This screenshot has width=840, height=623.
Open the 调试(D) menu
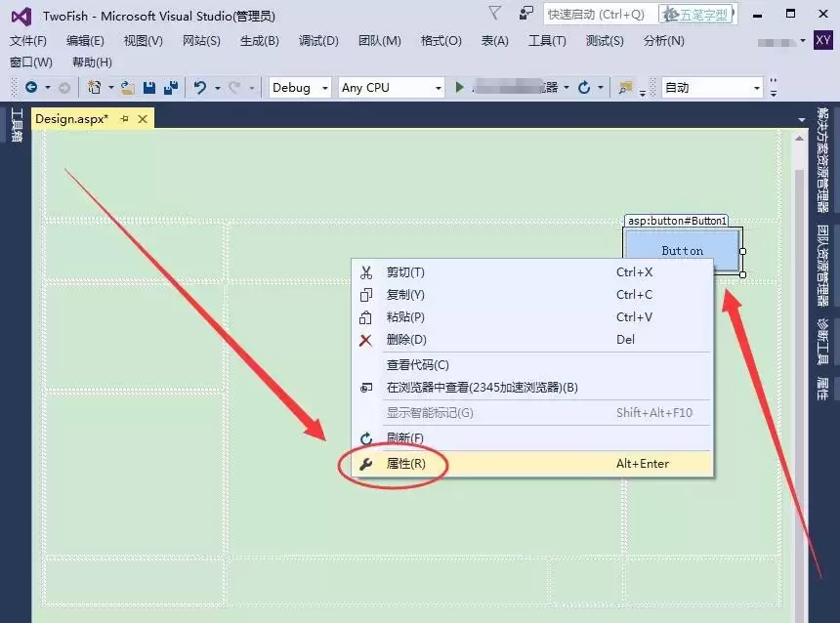[318, 40]
